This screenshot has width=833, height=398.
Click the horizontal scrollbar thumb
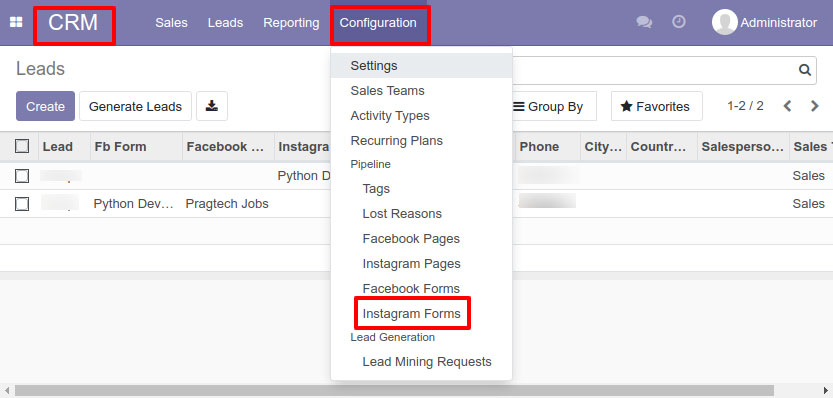coord(394,391)
